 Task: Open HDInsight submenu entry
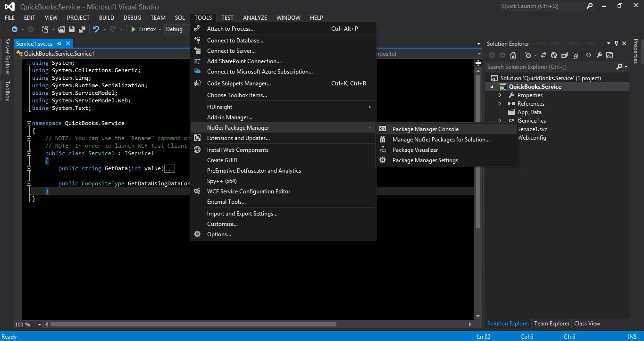pyautogui.click(x=283, y=107)
